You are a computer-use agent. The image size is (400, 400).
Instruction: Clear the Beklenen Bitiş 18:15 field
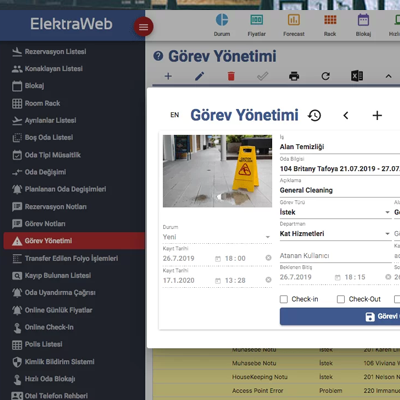(x=388, y=277)
